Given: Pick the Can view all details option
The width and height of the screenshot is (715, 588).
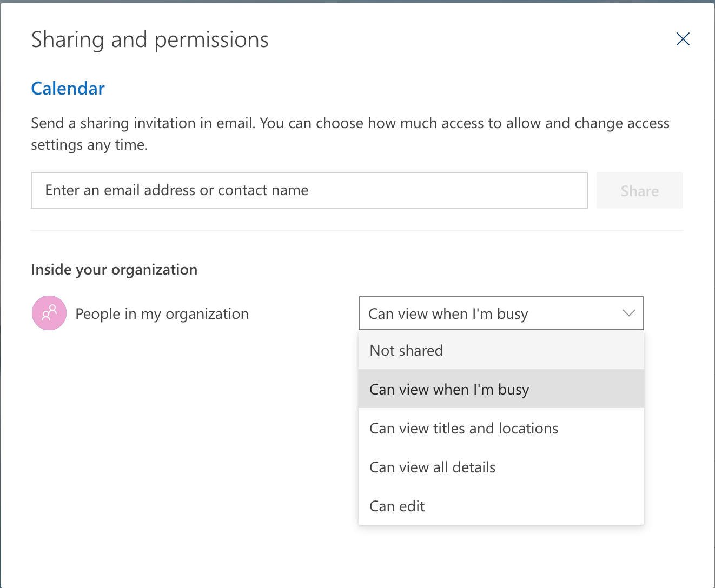Looking at the screenshot, I should (501, 467).
